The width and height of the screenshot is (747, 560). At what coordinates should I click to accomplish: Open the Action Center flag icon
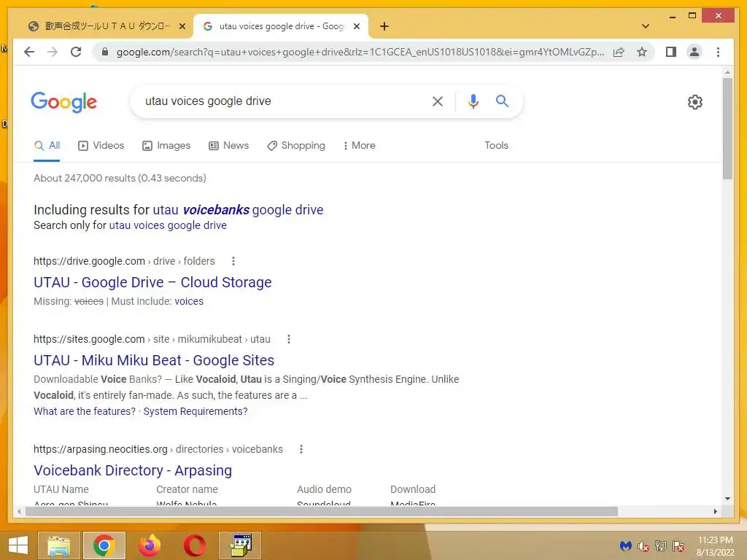point(678,545)
